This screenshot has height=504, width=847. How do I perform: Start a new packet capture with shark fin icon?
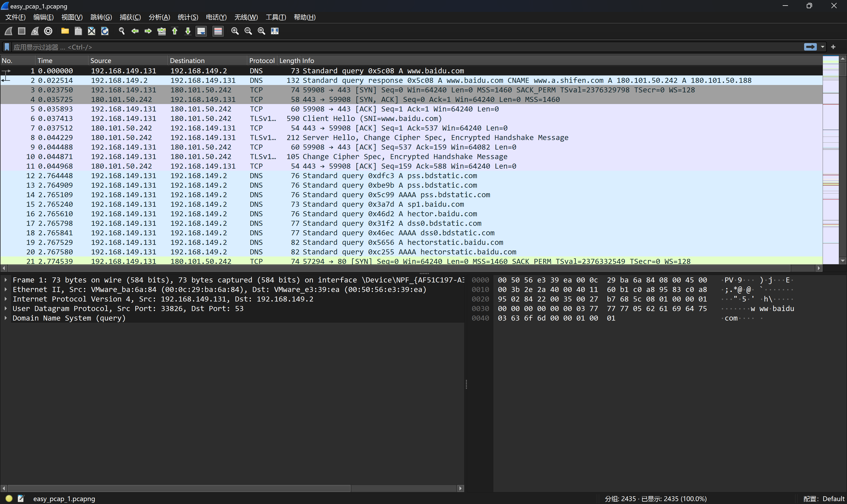coord(8,31)
